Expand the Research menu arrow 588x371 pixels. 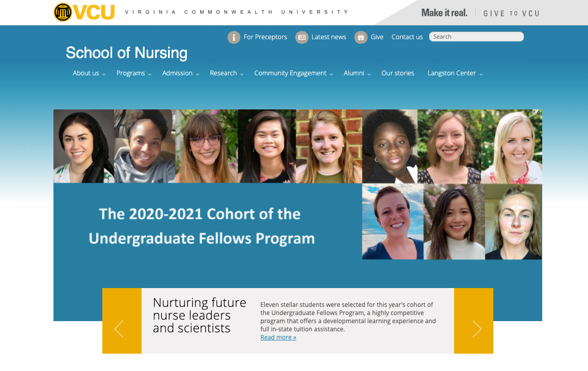pos(242,75)
